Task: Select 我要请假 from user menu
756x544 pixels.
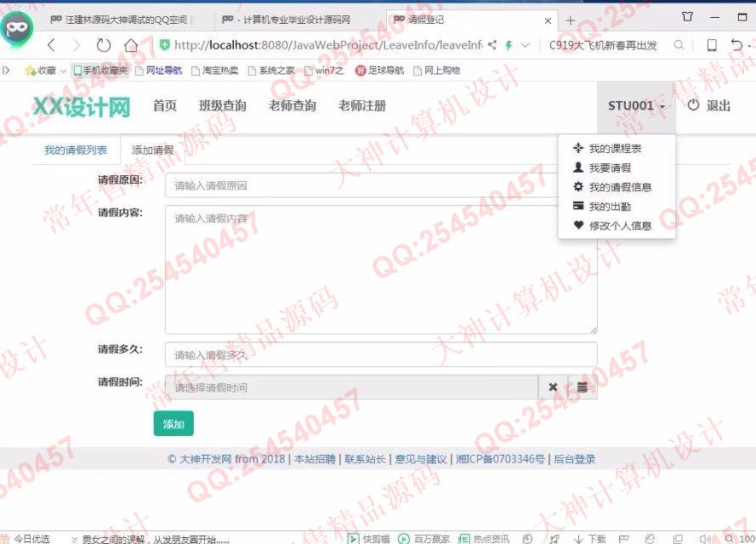Action: pos(602,167)
